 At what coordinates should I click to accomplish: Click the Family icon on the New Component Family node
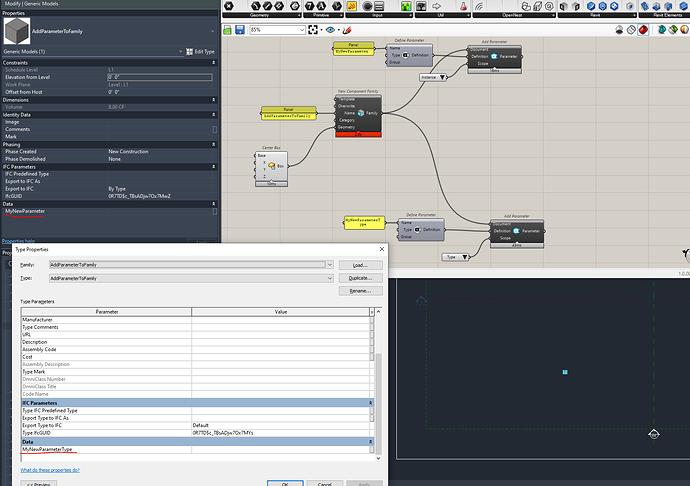click(x=361, y=113)
